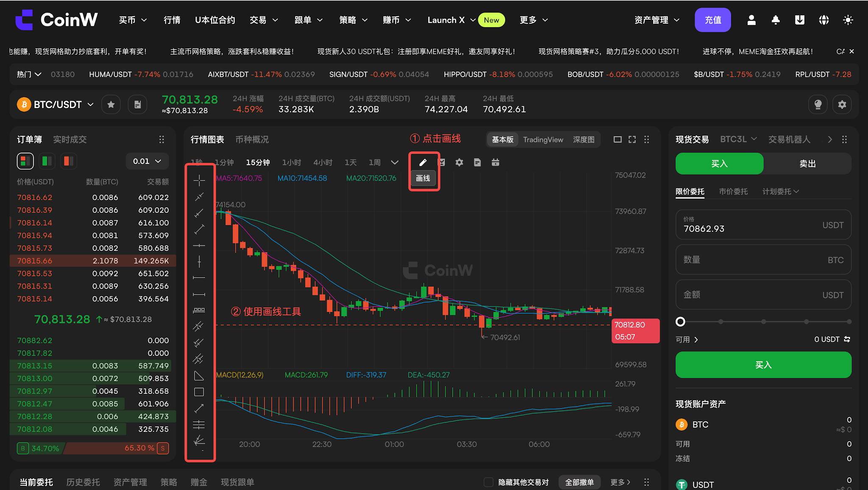The width and height of the screenshot is (868, 490).
Task: Open the 热门 ticker category dropdown
Action: 29,74
